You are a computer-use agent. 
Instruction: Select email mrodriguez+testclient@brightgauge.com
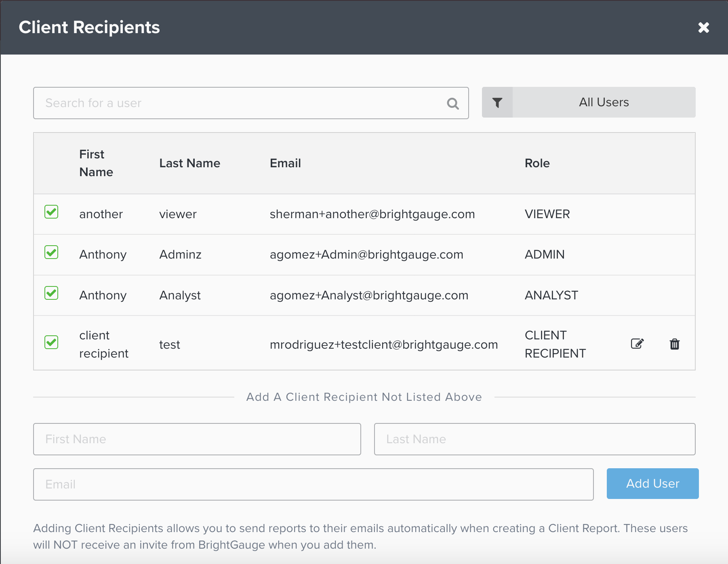384,345
